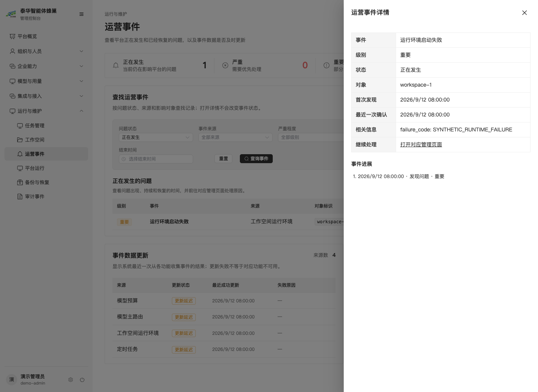
Task: Close the 运营事件详情 drawer
Action: tap(525, 13)
